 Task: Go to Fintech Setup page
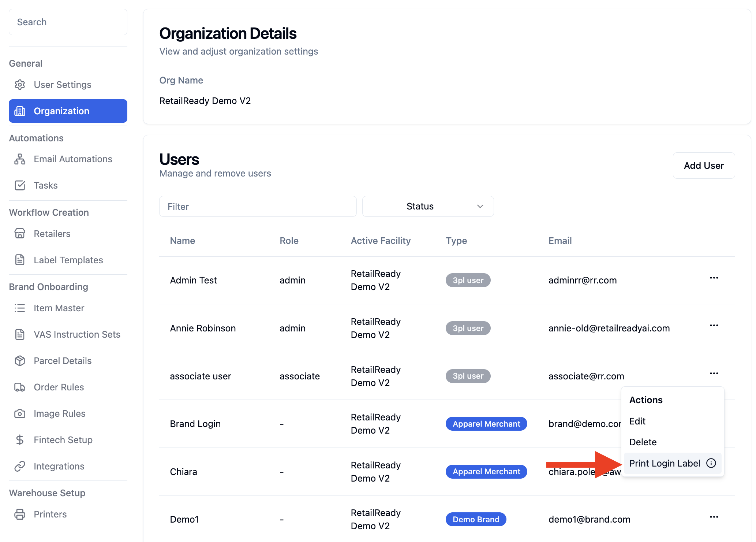click(68, 440)
